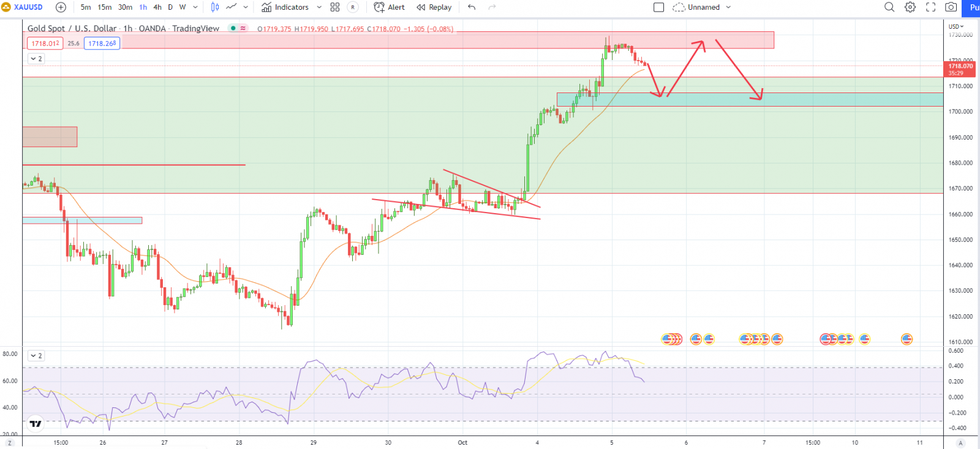Open chart settings gear
The image size is (980, 449).
click(x=910, y=7)
